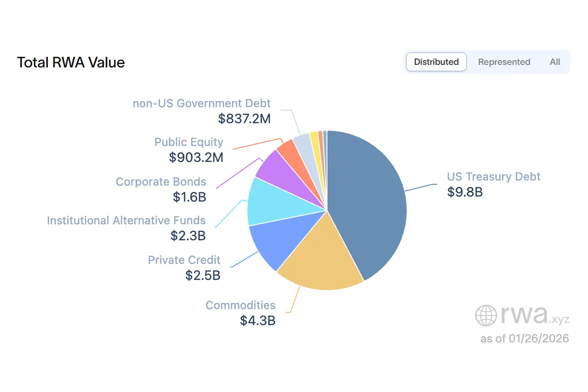Click the non-US Government Debt label
588x392 pixels.
click(202, 103)
